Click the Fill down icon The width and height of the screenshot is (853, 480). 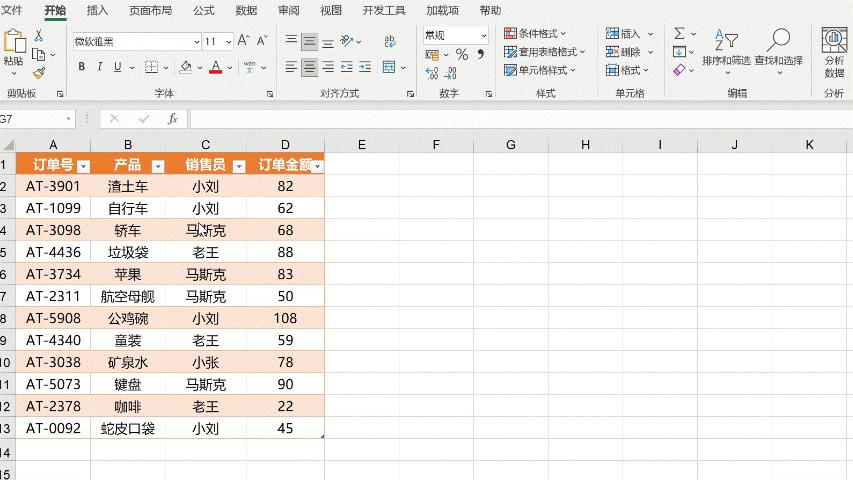[x=679, y=52]
